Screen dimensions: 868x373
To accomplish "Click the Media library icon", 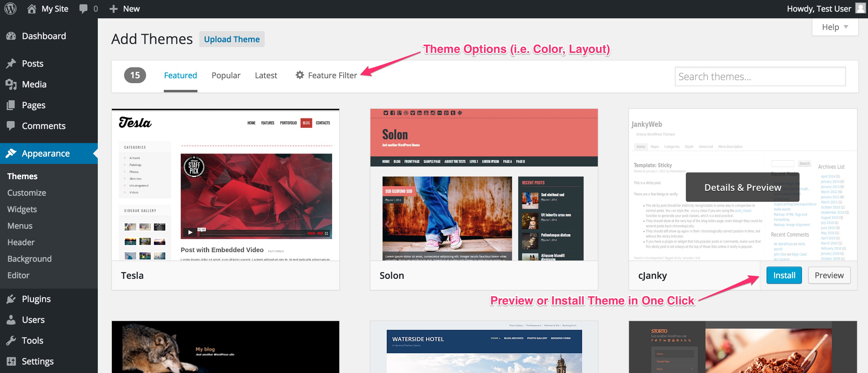I will (11, 84).
